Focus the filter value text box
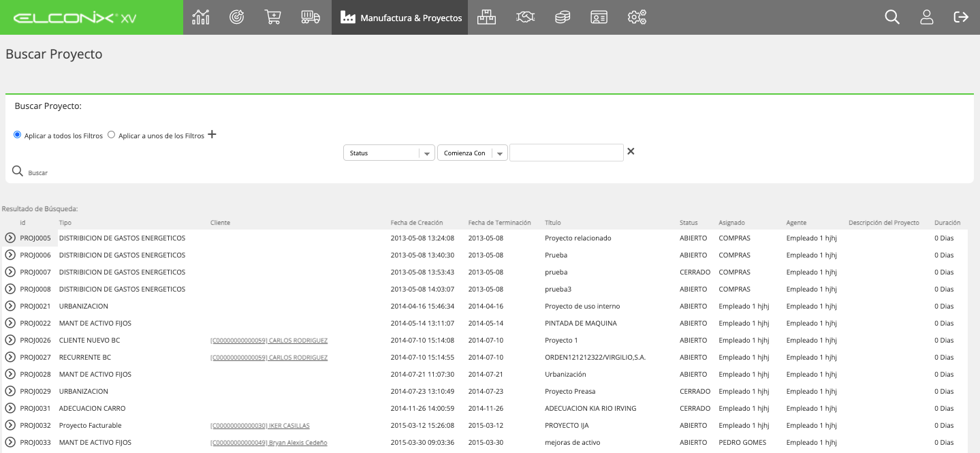980x453 pixels. click(x=567, y=153)
